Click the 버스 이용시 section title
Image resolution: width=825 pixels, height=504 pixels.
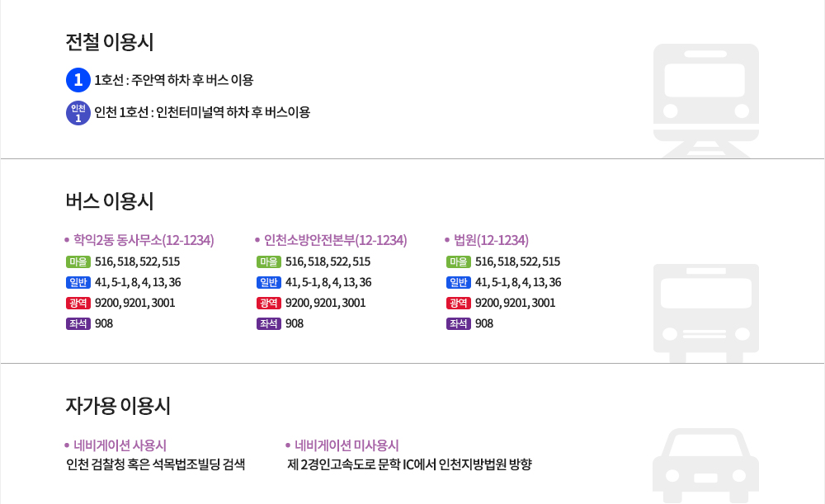[x=110, y=201]
